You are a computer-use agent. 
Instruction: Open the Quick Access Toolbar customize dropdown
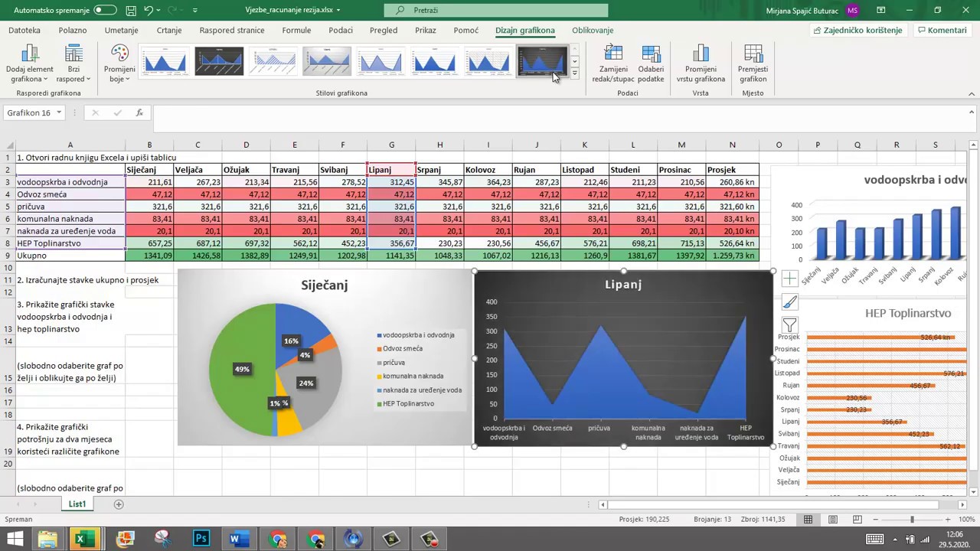(195, 11)
